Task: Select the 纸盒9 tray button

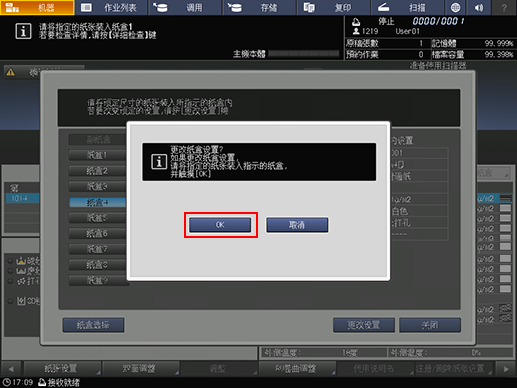Action: tap(97, 281)
